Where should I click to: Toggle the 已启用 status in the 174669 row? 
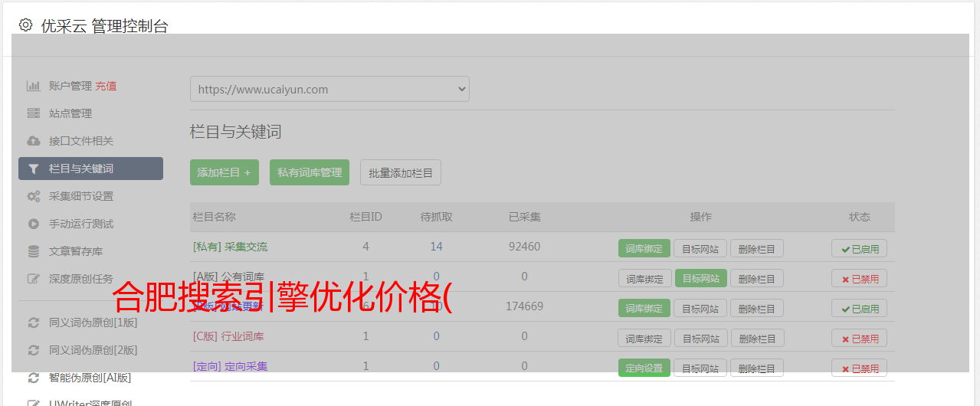coord(859,308)
